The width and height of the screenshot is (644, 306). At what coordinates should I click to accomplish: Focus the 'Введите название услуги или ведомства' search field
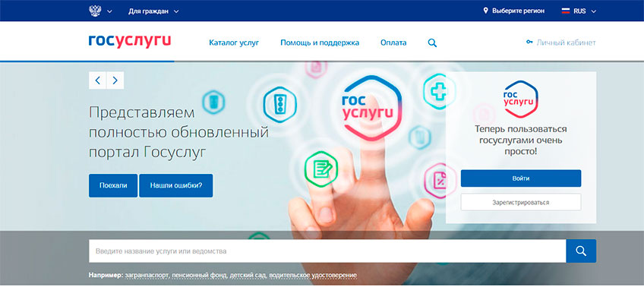click(x=327, y=251)
